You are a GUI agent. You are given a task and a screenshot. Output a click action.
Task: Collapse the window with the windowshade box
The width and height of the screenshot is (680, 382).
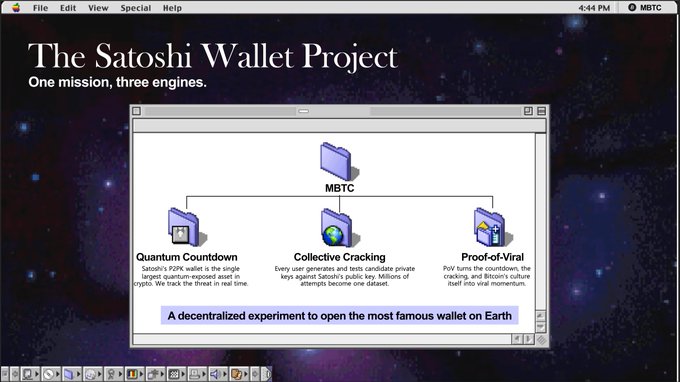pos(541,111)
